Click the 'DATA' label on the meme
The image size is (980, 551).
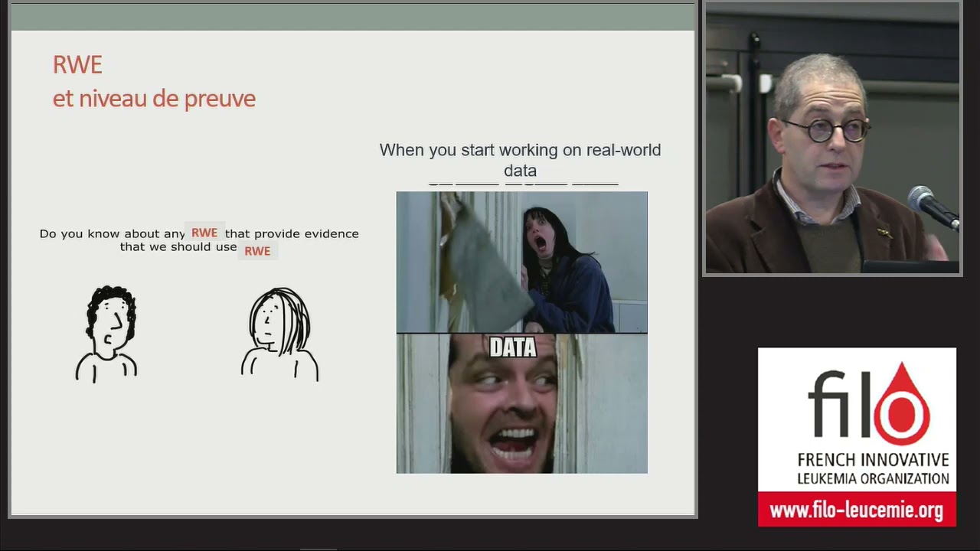pos(513,347)
